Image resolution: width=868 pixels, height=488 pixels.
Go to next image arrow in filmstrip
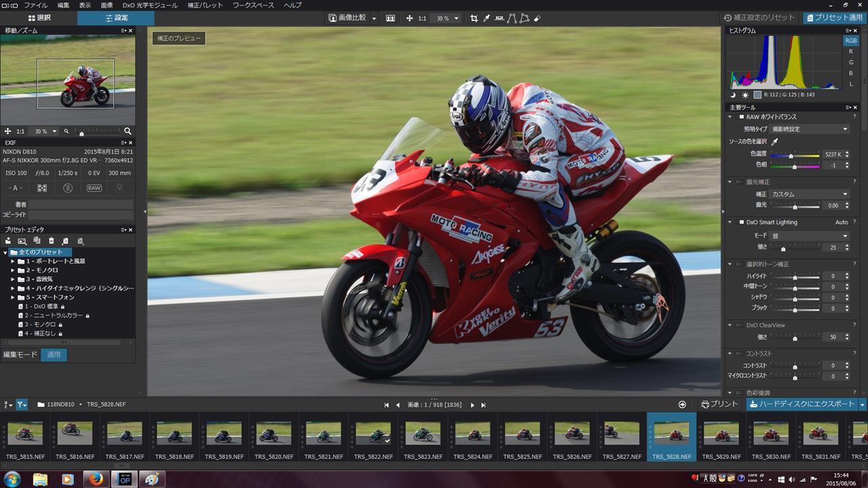pyautogui.click(x=473, y=405)
